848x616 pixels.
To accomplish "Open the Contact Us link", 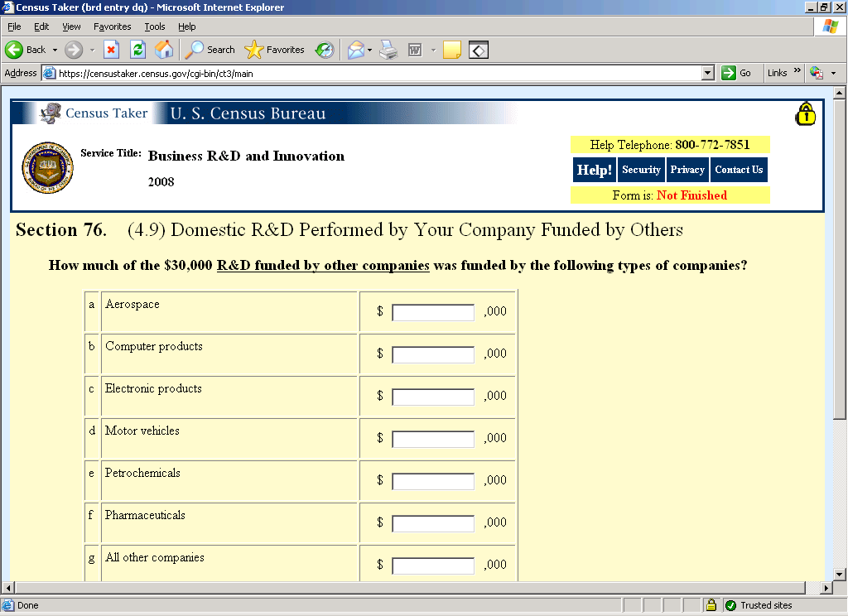I will [738, 170].
